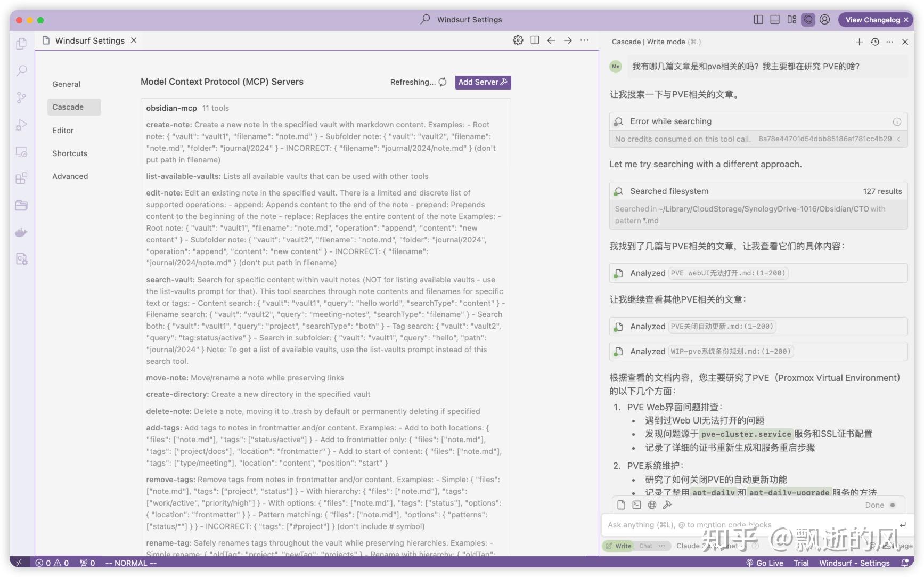This screenshot has width=924, height=577.
Task: Open Cascade conversation history icon
Action: 874,42
